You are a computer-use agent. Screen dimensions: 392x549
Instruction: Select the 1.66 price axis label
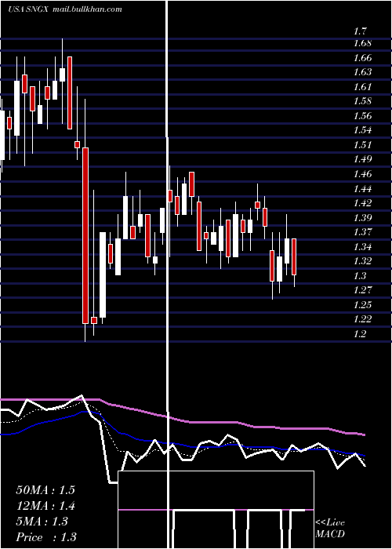coord(362,58)
